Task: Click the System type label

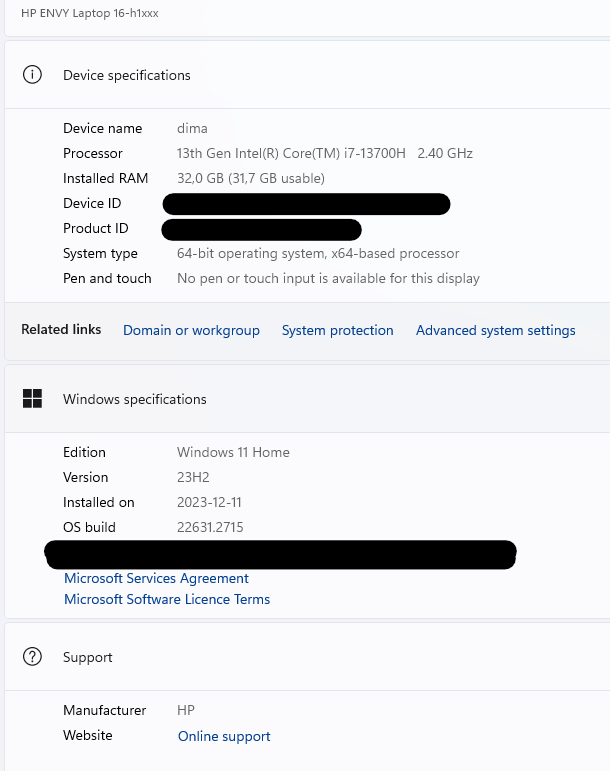Action: coord(100,253)
